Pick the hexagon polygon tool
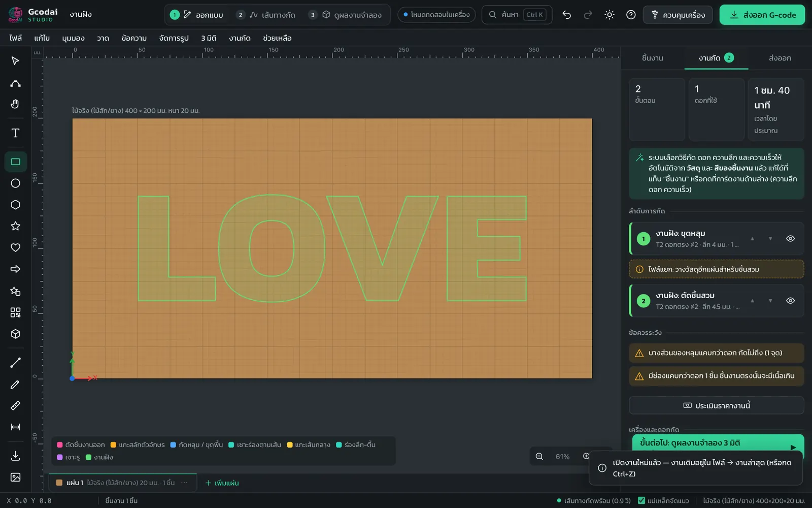The width and height of the screenshot is (812, 508). point(15,205)
